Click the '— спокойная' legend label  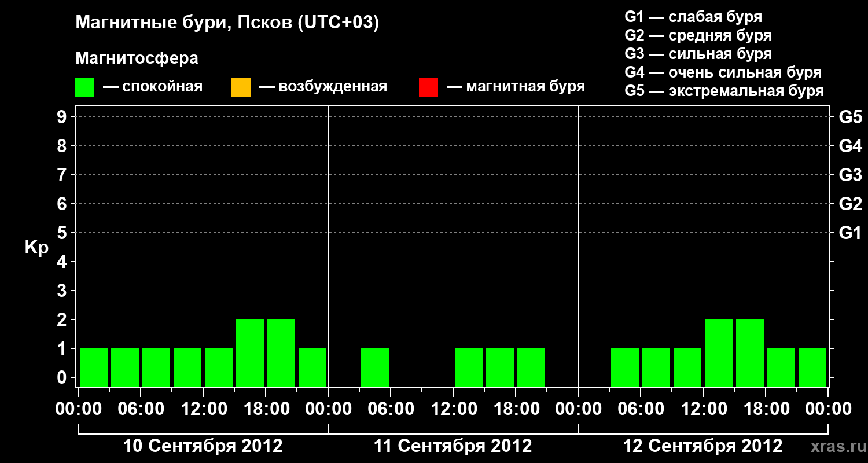tap(153, 87)
